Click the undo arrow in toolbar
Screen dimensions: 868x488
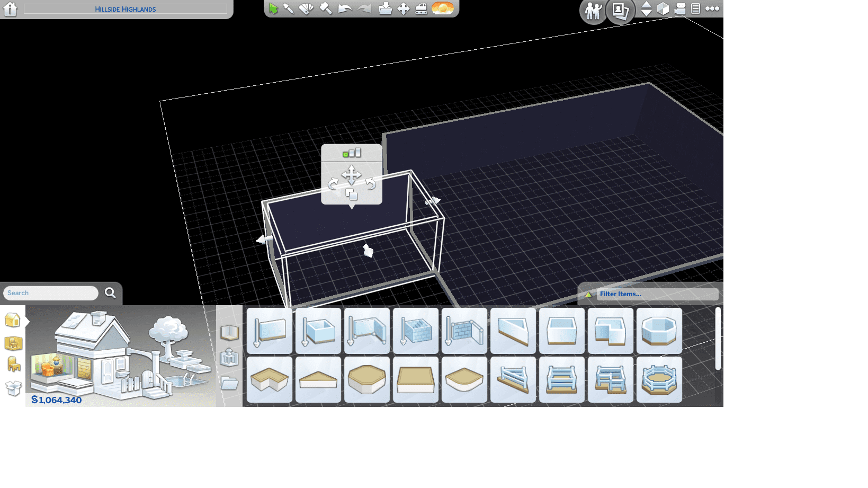pyautogui.click(x=345, y=9)
